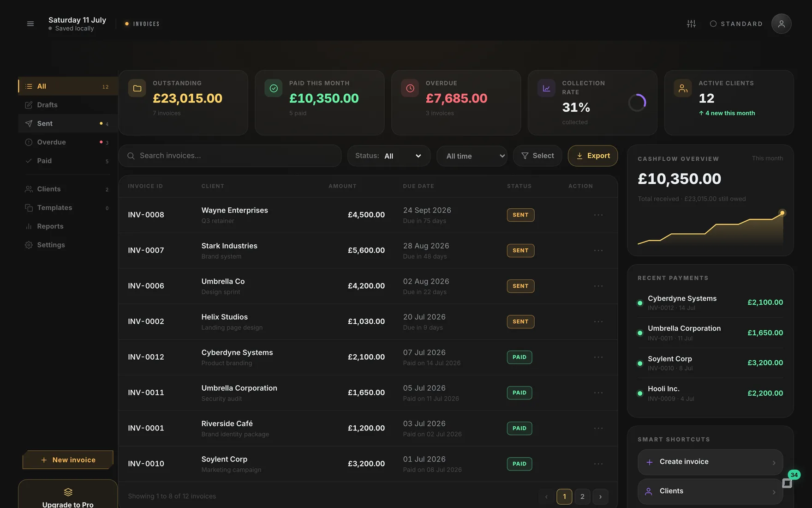Image resolution: width=812 pixels, height=508 pixels.
Task: Click Wayne Enterprises client name
Action: [x=234, y=210]
